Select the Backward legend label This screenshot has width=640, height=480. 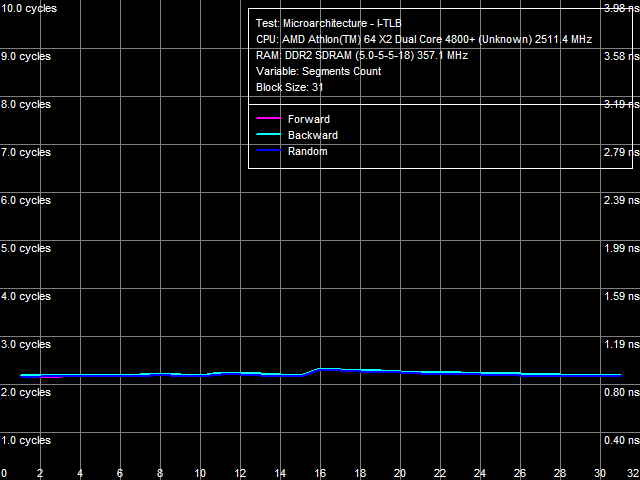click(x=312, y=136)
